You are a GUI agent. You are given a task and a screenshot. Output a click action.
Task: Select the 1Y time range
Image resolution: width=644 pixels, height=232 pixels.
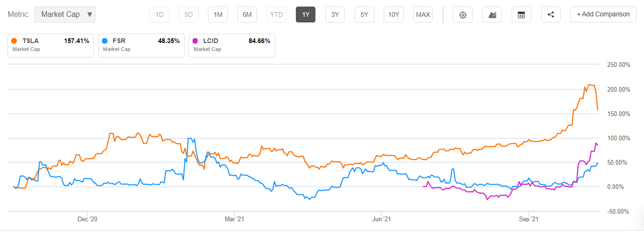coord(306,14)
